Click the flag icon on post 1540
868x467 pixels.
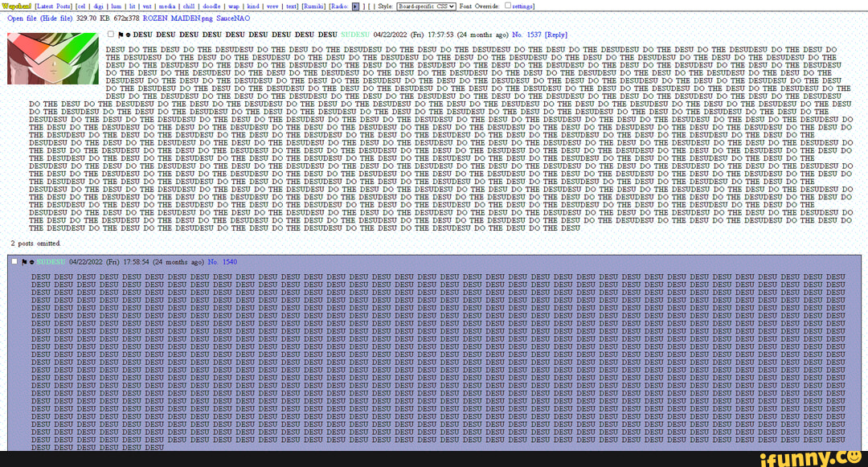[x=25, y=262]
